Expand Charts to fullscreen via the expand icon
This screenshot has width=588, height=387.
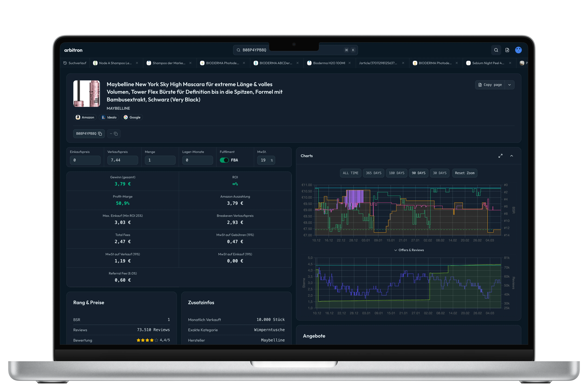coord(500,156)
